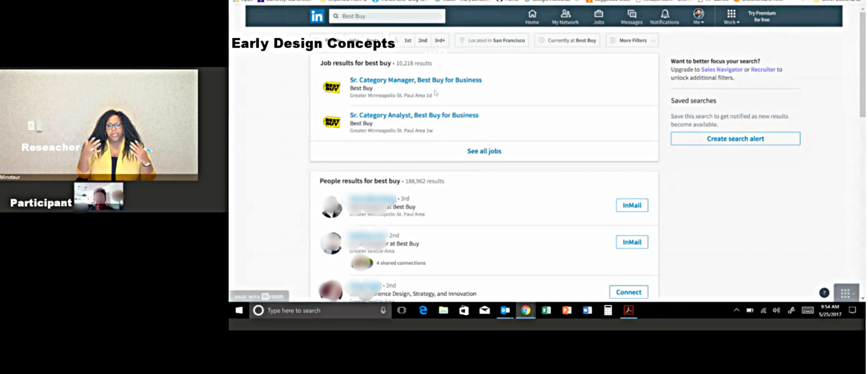Open the network Wi-Fi tray icon

[x=763, y=310]
